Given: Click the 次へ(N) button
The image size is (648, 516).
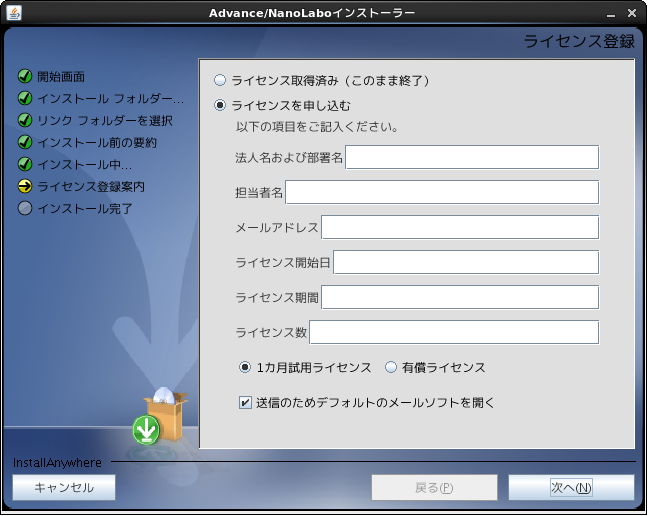Looking at the screenshot, I should coord(571,487).
